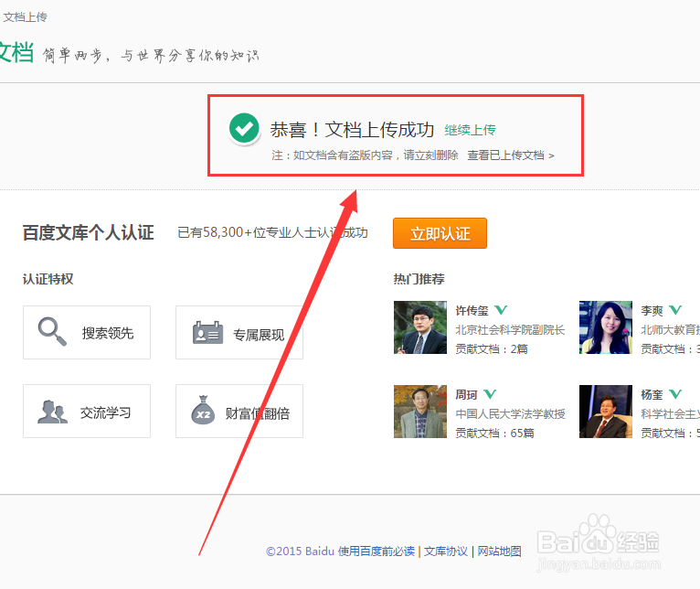Click 中国人民大学法学教授 description text
700x589 pixels.
point(510,413)
